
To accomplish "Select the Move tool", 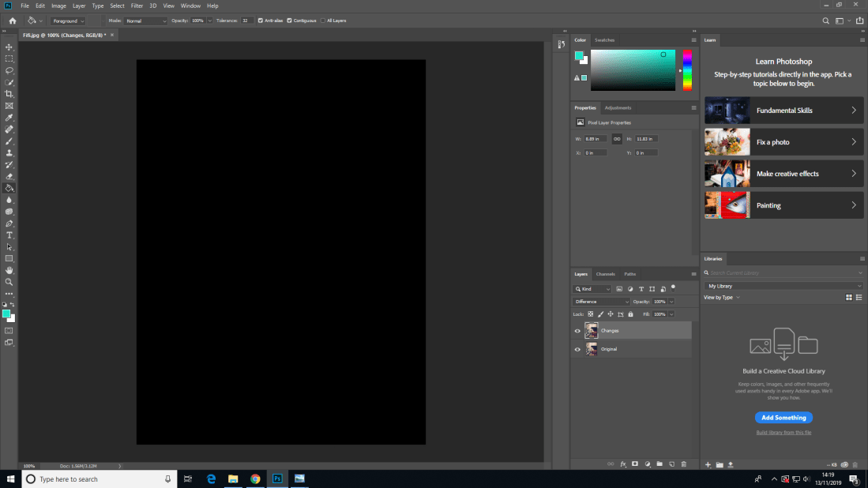I will [9, 47].
